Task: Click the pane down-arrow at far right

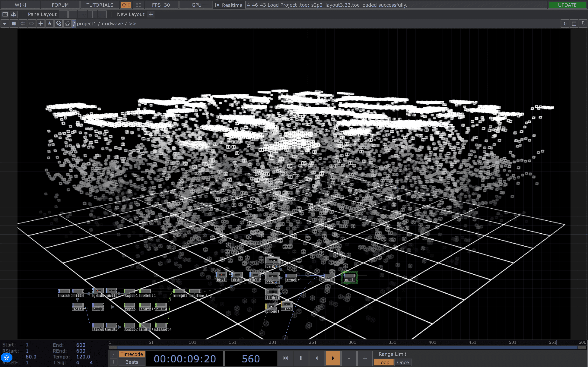Action: tap(583, 23)
